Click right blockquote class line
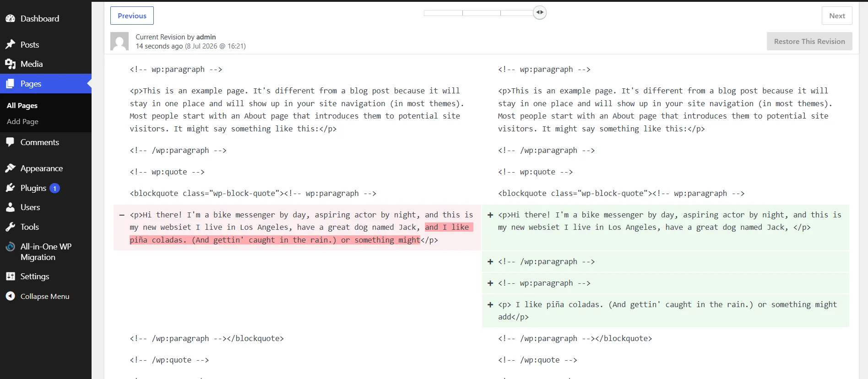 point(621,193)
